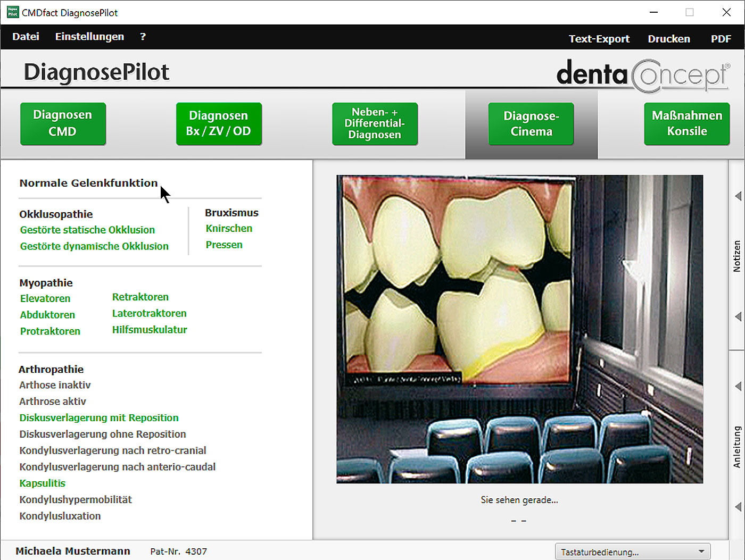Screen dimensions: 745x560
Task: Click Kondylusverlagerung nach retro-cranial
Action: pos(113,450)
